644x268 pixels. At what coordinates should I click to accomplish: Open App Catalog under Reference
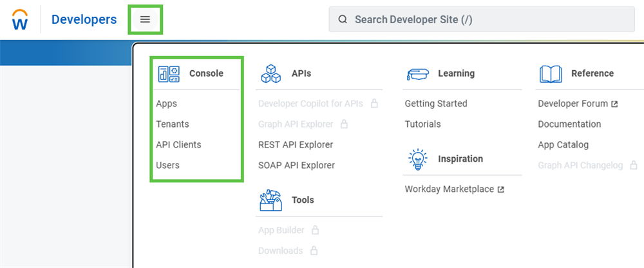563,145
